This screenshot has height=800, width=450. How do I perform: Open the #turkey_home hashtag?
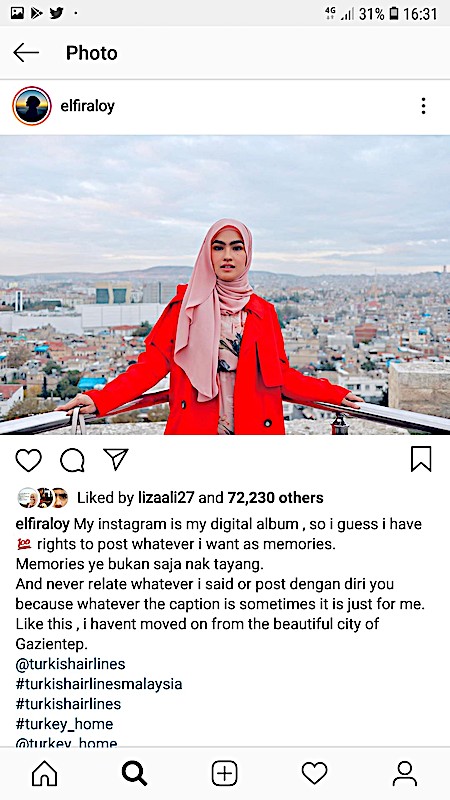pos(64,724)
